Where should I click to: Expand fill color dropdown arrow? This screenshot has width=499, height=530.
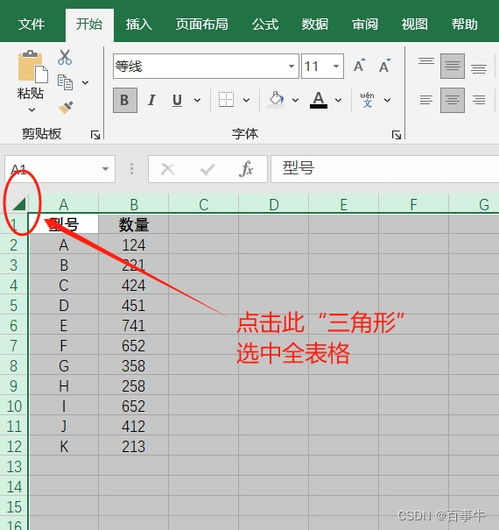tap(295, 100)
